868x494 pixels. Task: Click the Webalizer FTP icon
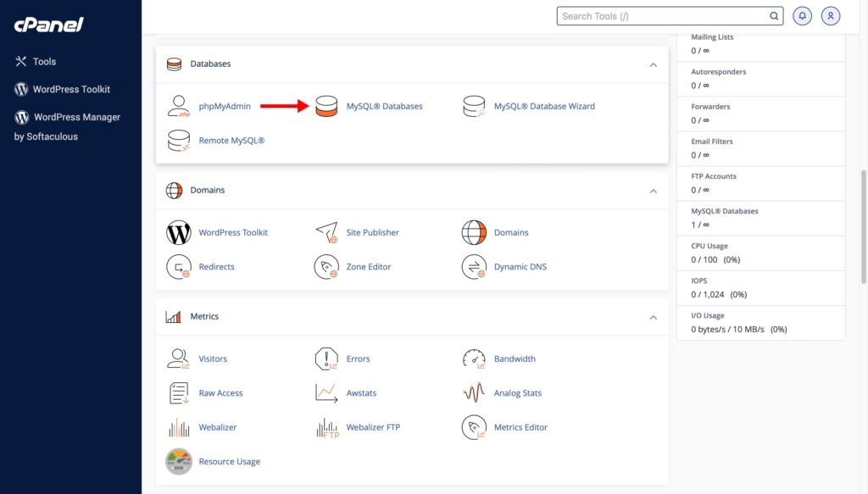tap(327, 428)
